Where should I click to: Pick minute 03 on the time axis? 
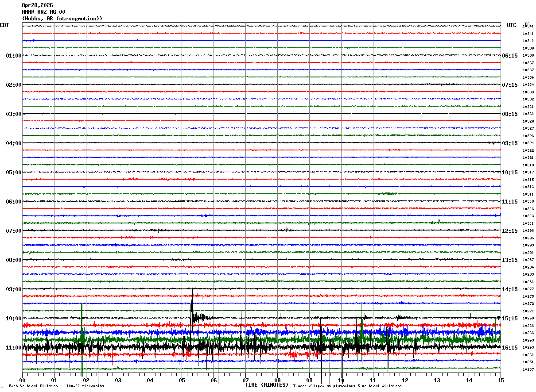click(118, 380)
